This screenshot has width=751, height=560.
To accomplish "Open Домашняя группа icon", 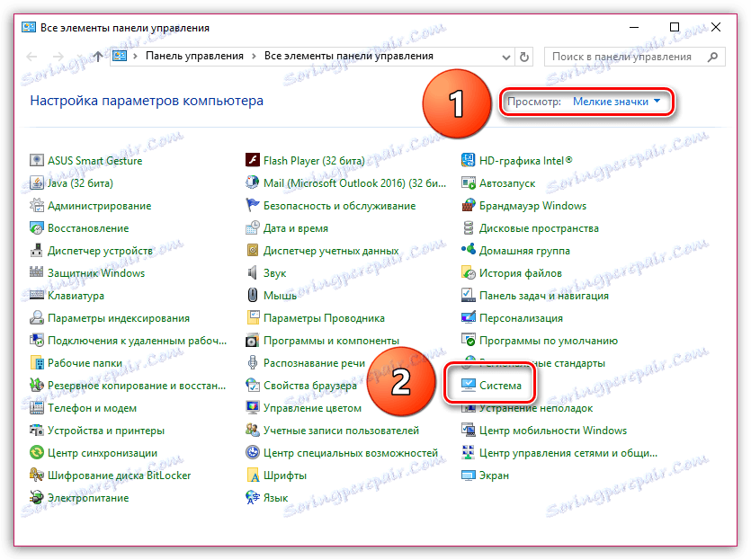I will (x=468, y=250).
